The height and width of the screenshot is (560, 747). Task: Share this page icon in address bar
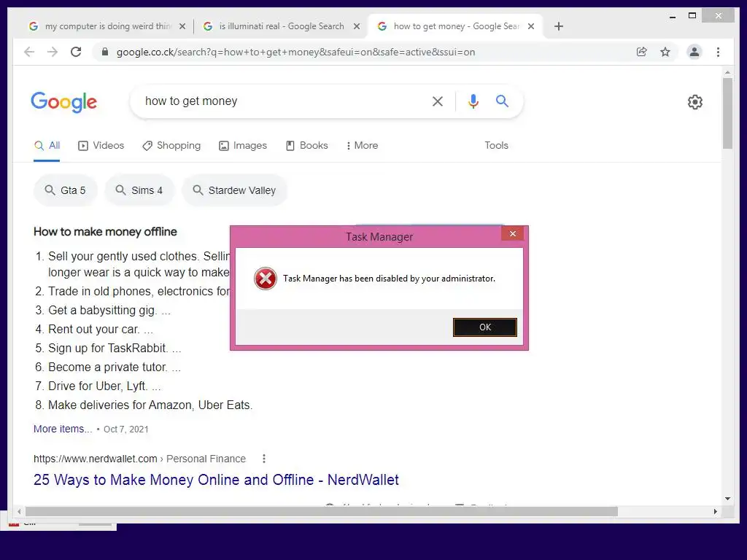pyautogui.click(x=642, y=52)
